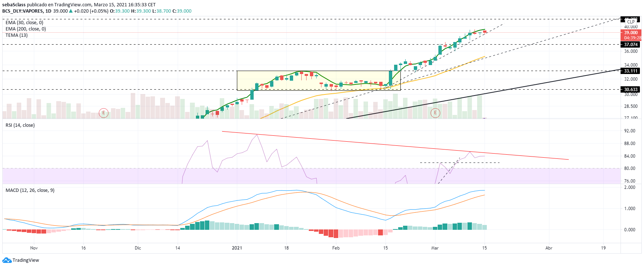Select the EMA (30, close, 0) indicator label
This screenshot has width=644, height=267.
click(24, 23)
